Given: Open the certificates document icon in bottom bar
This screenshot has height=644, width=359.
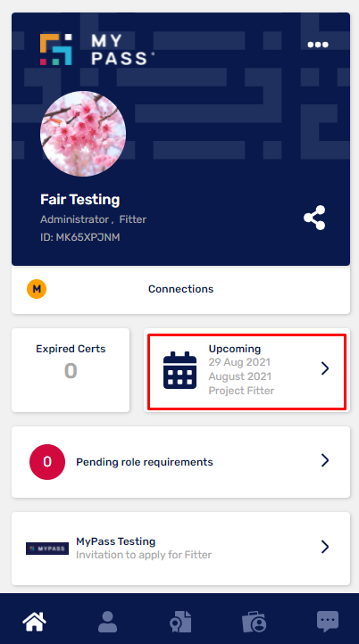Looking at the screenshot, I should [180, 622].
